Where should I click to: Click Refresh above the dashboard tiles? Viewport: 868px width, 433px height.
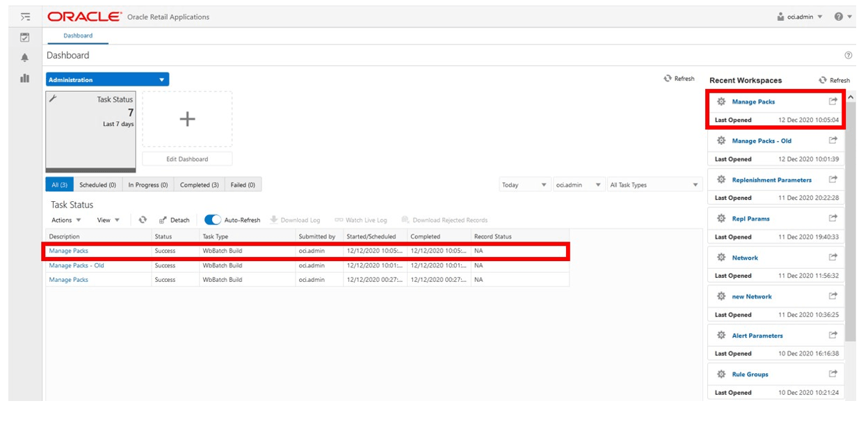(679, 79)
